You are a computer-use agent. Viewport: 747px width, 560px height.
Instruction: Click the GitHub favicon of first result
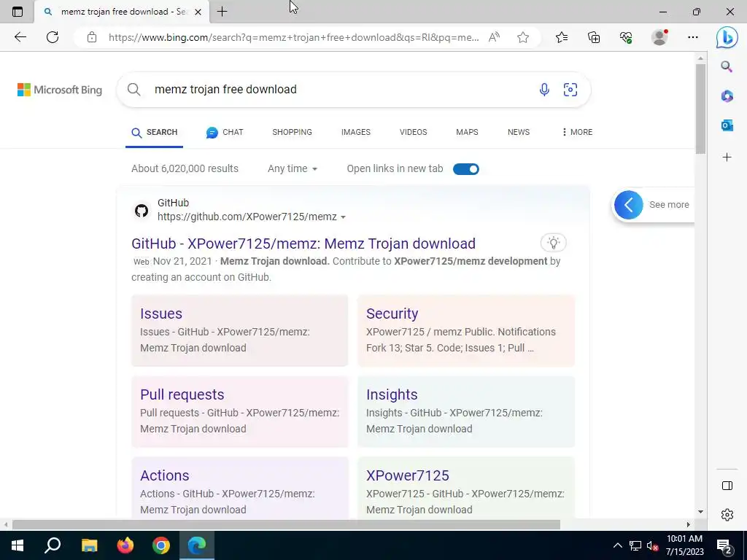coord(142,210)
